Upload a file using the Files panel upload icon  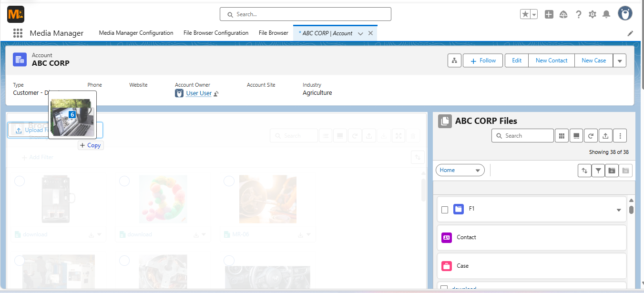[x=605, y=135]
